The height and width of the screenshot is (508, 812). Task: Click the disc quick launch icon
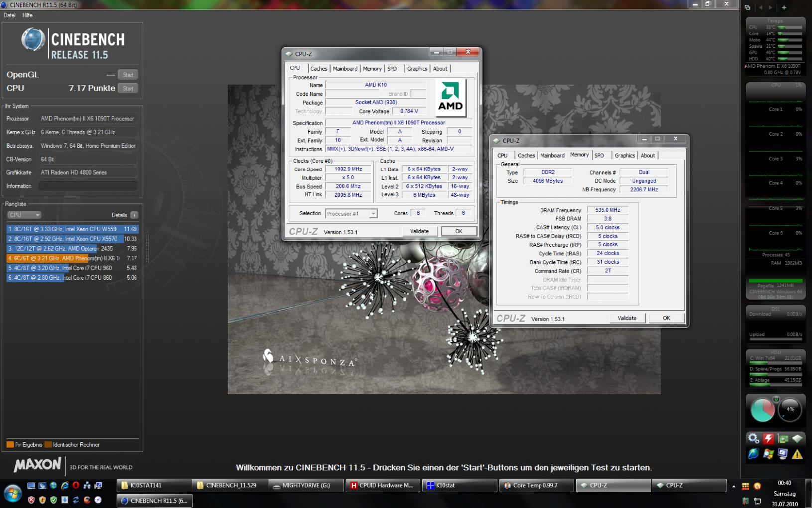pos(98,500)
